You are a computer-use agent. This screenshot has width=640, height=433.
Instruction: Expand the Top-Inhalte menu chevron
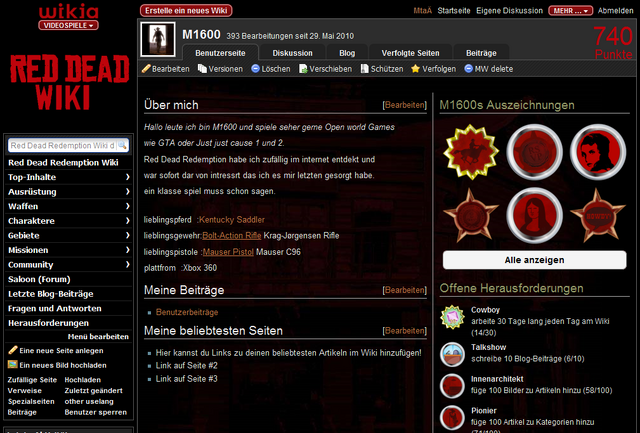[127, 177]
